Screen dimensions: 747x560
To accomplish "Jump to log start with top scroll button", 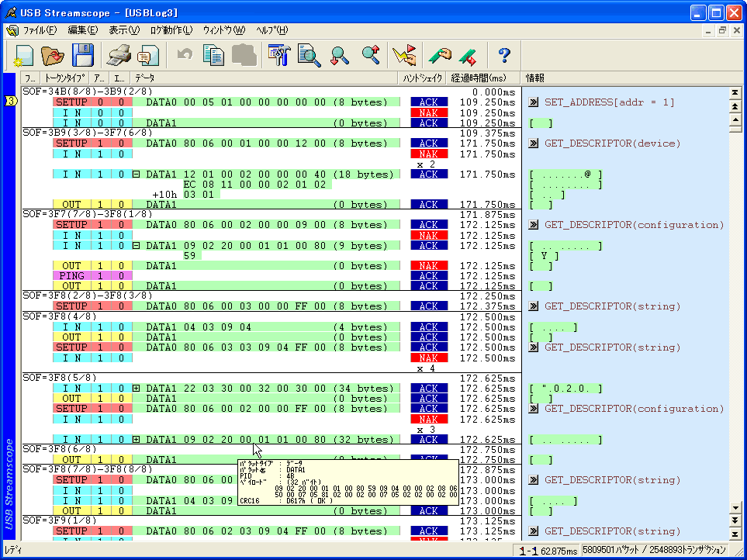I will 735,93.
